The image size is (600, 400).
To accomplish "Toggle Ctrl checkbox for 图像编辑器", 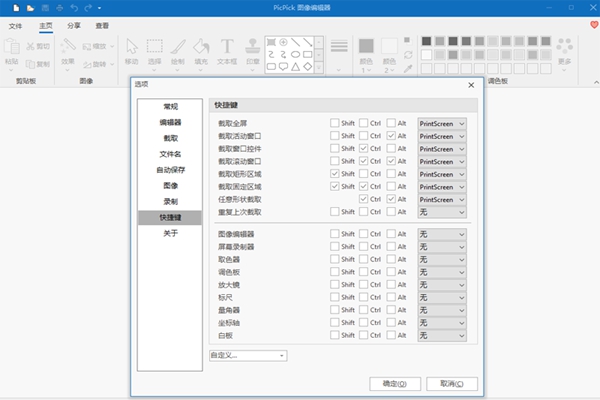I will (x=364, y=234).
